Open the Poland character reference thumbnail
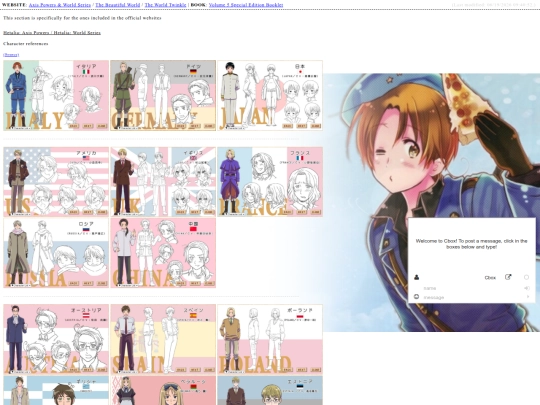Screen dimensions: 540x405 click(270, 339)
